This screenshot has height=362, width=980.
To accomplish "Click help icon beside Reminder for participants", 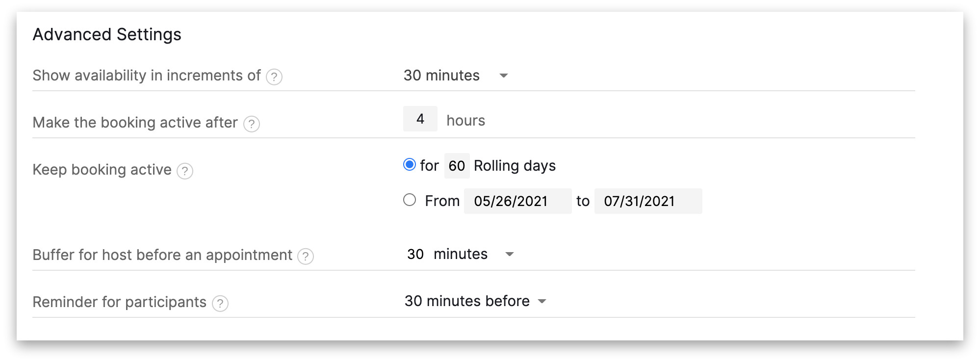I will click(220, 304).
